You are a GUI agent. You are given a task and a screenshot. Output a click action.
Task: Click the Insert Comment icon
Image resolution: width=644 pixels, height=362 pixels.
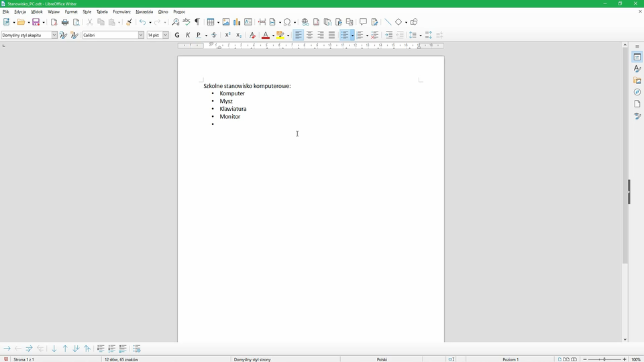point(363,22)
